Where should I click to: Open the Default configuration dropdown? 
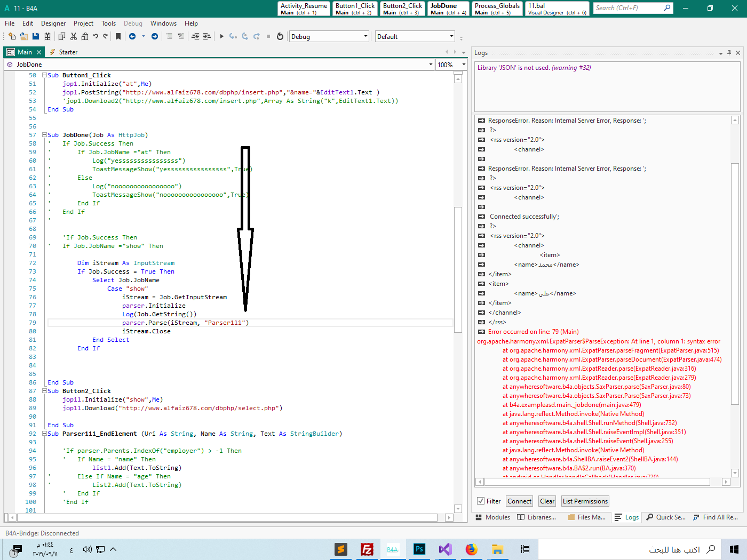tap(451, 37)
